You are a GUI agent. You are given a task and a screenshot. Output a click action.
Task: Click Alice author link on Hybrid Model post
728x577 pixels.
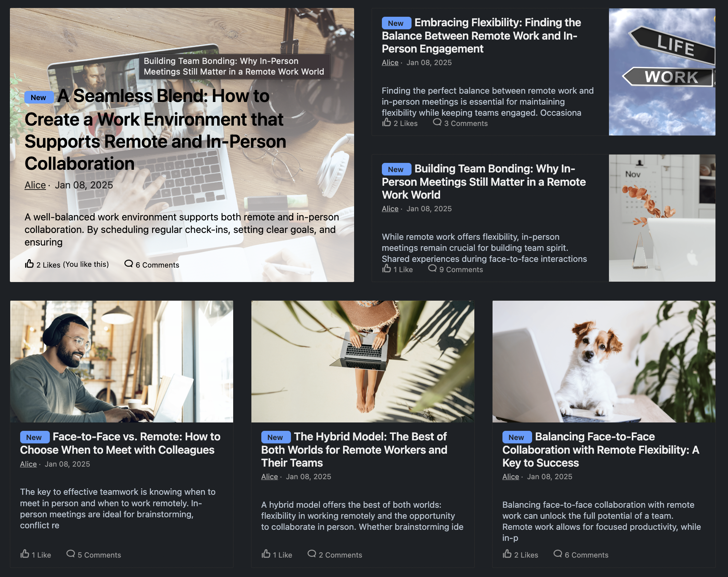[x=269, y=477]
